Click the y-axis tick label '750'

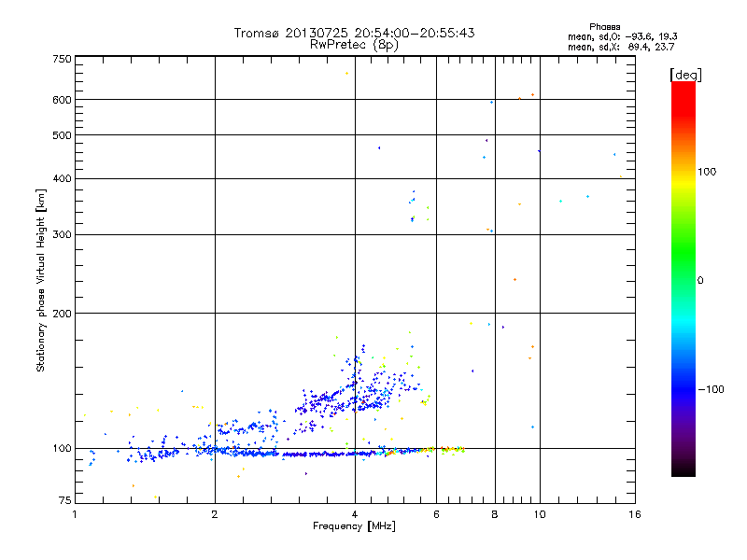click(62, 59)
